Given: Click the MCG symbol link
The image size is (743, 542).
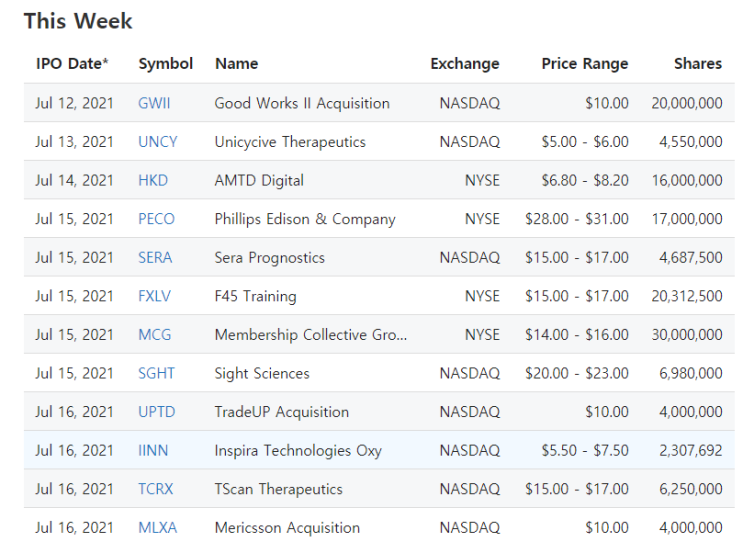Looking at the screenshot, I should pos(154,335).
